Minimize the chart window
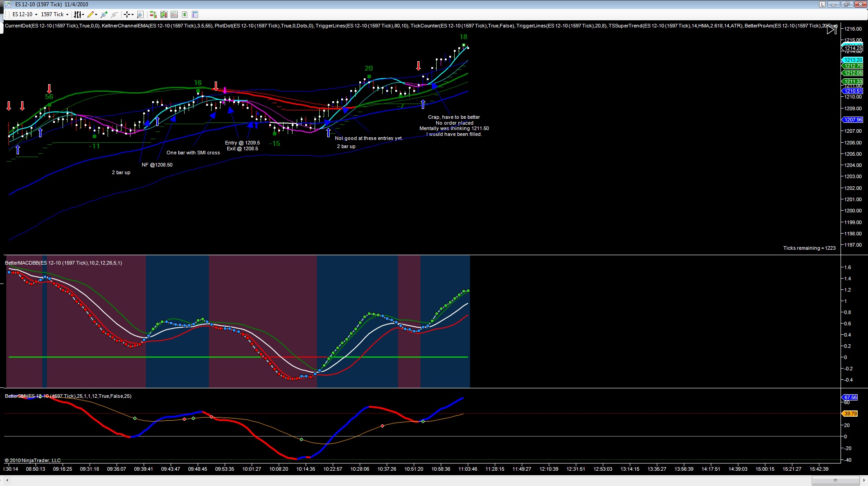Image resolution: width=868 pixels, height=486 pixels. (x=834, y=4)
